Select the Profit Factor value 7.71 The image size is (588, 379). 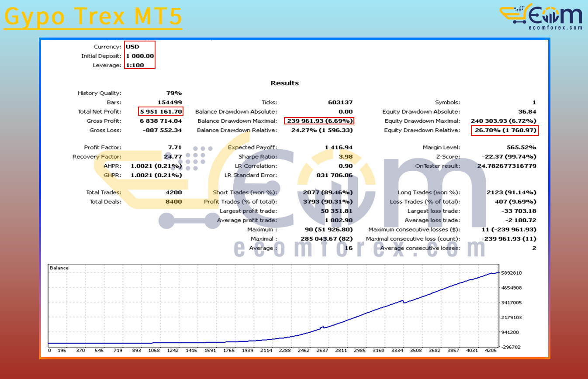(175, 148)
